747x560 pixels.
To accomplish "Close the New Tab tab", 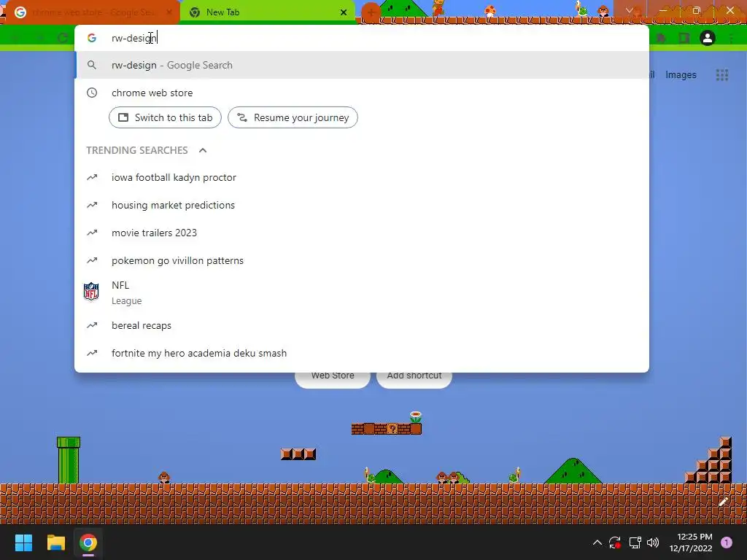I will click(x=344, y=12).
